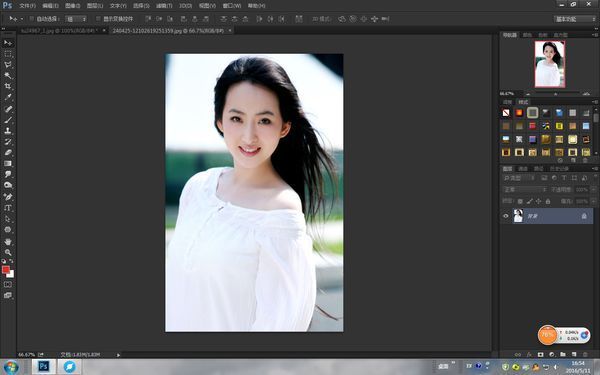Apply the no-style swatch in Styles panel

coord(506,112)
